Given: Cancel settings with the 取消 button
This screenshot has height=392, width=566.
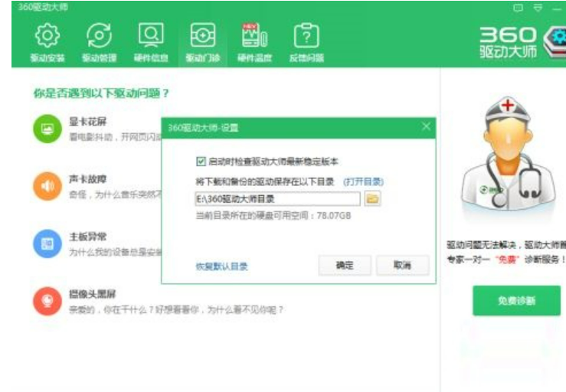Looking at the screenshot, I should [x=403, y=266].
